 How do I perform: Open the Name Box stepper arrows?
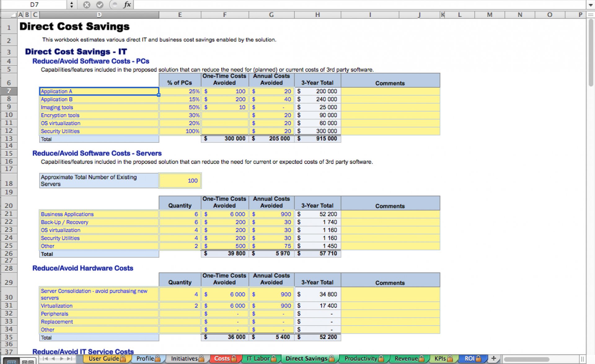point(72,5)
